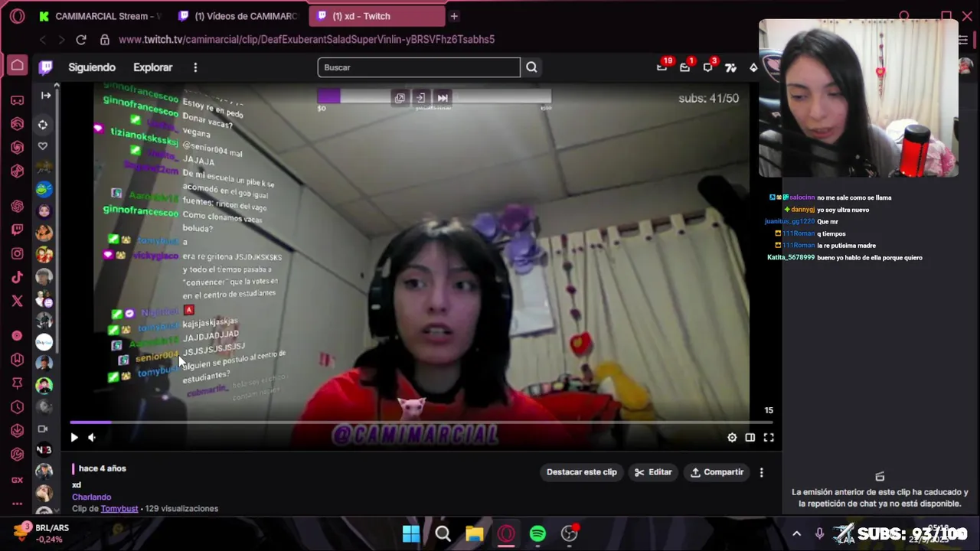The image size is (980, 551).
Task: Toggle theatre mode on the player
Action: tap(750, 438)
